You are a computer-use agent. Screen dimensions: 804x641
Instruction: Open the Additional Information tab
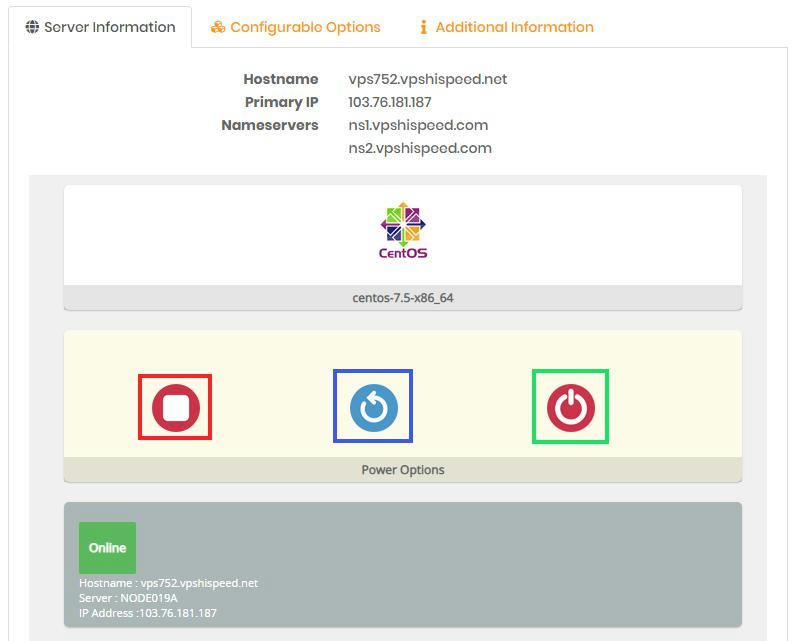coord(507,27)
